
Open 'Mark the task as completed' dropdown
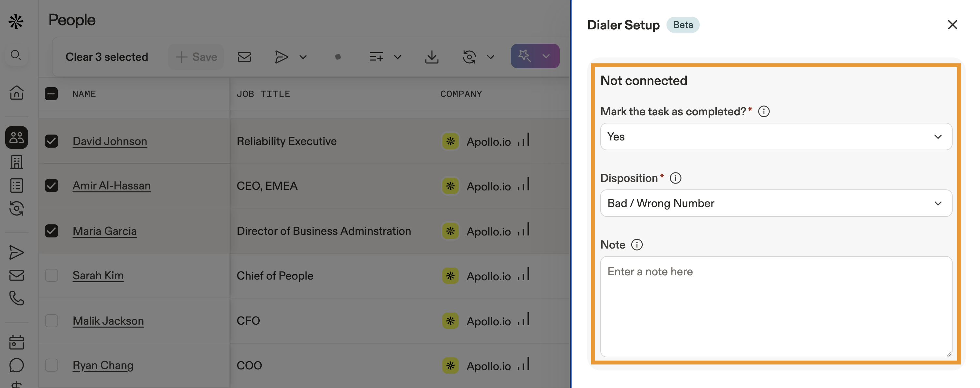[776, 136]
